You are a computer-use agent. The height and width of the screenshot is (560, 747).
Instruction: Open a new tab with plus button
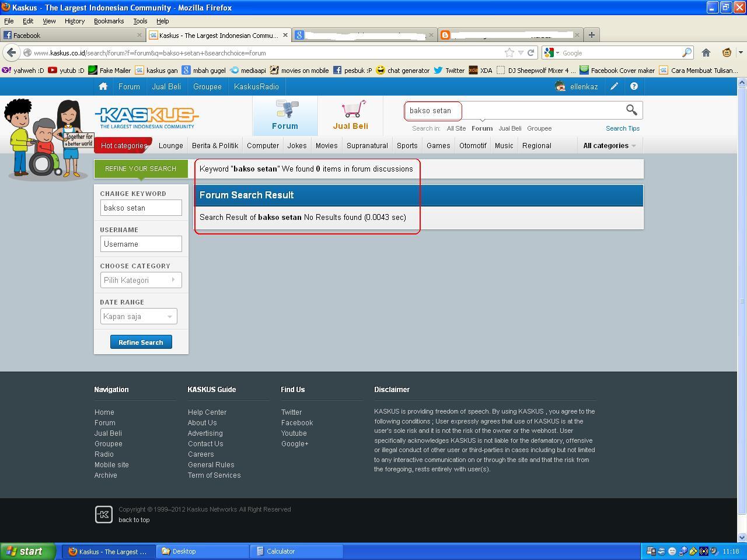(x=591, y=35)
